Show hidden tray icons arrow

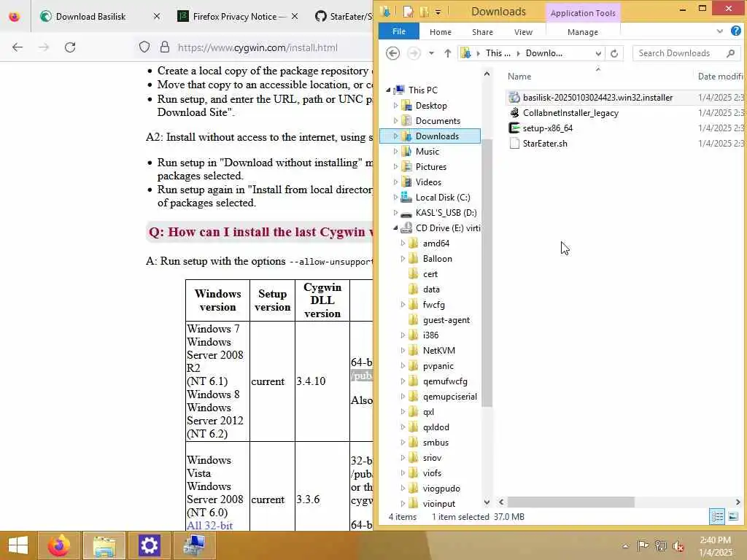point(625,545)
